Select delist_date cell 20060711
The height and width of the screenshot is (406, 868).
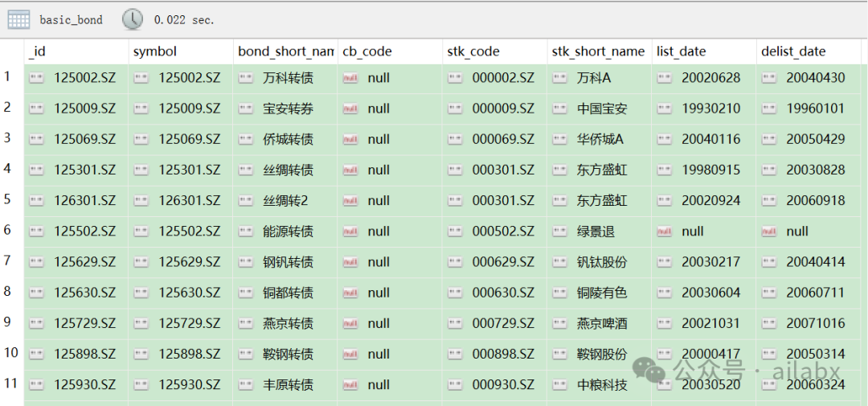(809, 293)
